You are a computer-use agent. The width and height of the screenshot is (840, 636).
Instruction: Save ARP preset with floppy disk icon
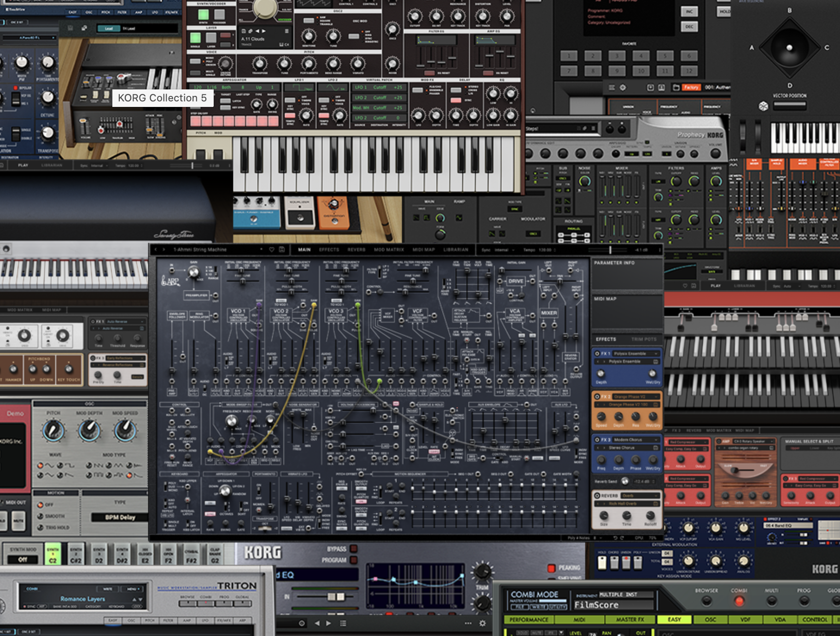281,249
